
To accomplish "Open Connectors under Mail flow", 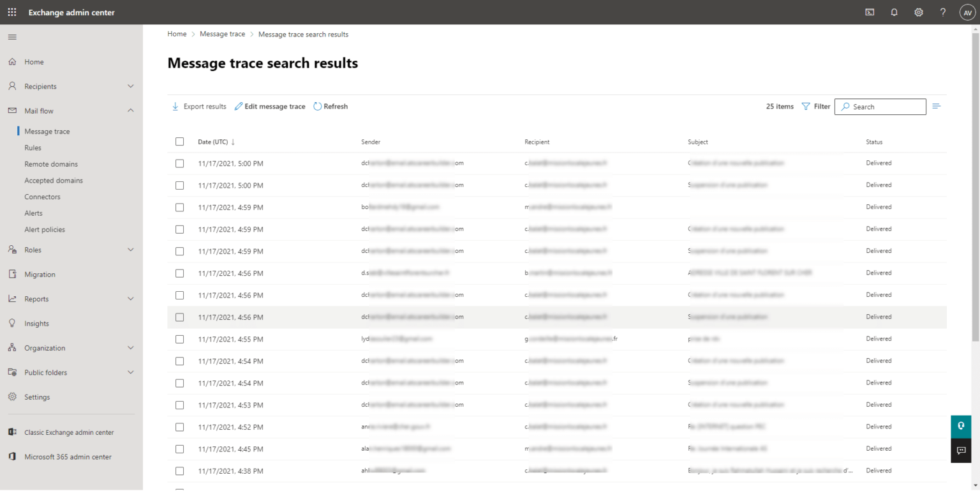I will point(42,197).
